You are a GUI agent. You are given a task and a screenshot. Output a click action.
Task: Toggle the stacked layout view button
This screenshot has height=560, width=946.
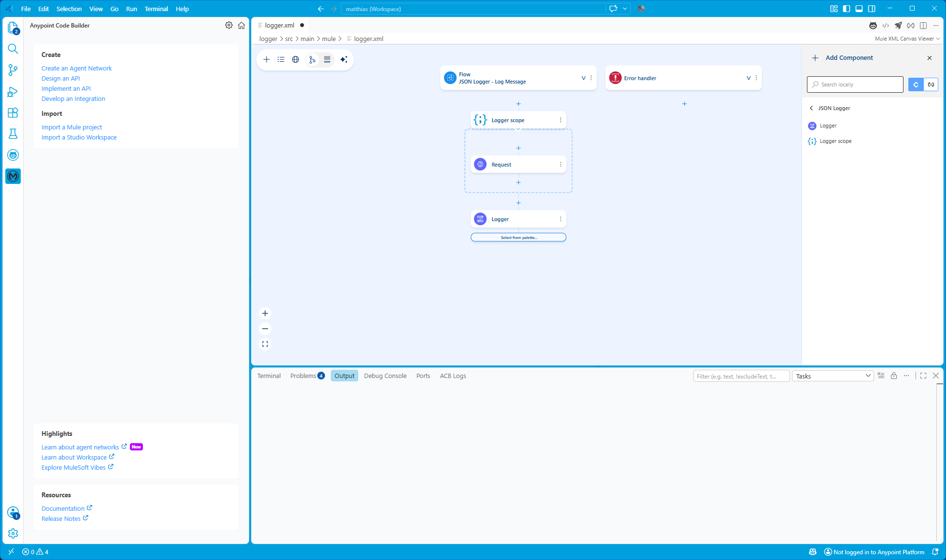(327, 59)
